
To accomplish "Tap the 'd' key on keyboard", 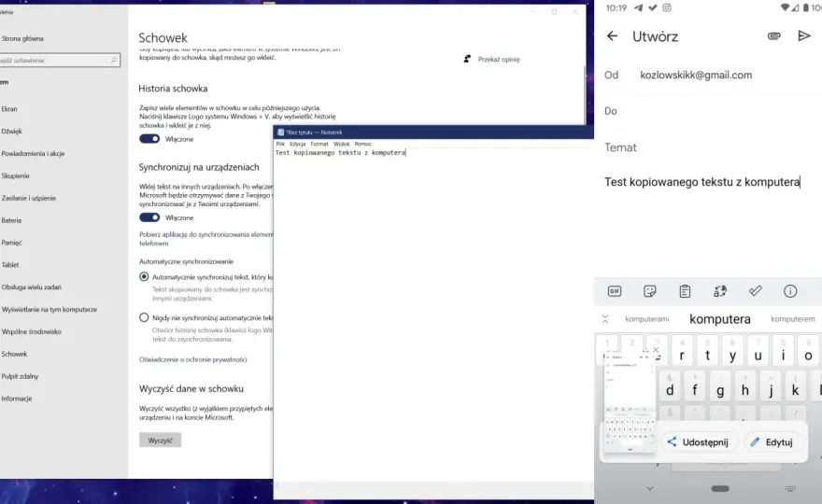I will (x=670, y=386).
